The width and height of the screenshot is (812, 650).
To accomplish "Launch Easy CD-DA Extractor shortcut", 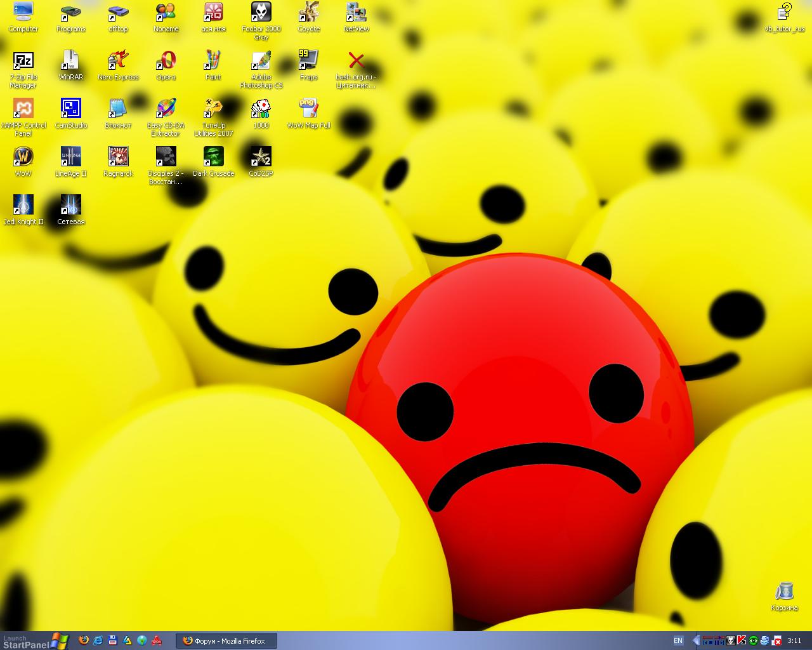I will click(x=166, y=118).
